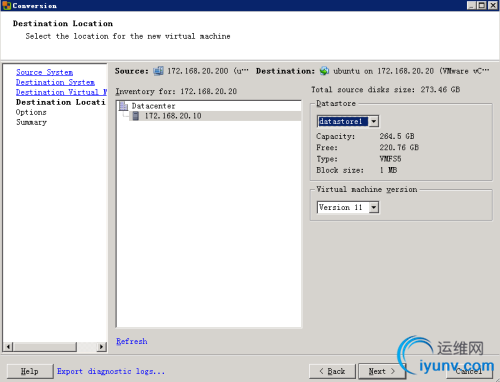Proceed with the Next button
The height and width of the screenshot is (382, 500).
pyautogui.click(x=382, y=371)
